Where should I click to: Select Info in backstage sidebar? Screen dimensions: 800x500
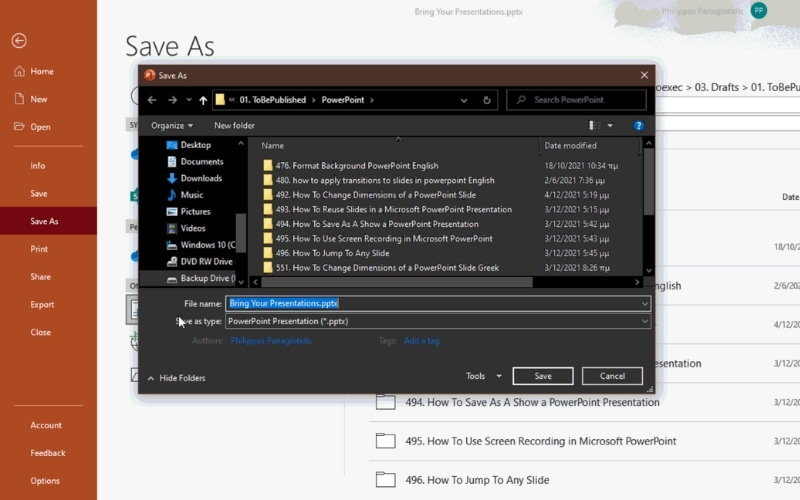[x=37, y=166]
